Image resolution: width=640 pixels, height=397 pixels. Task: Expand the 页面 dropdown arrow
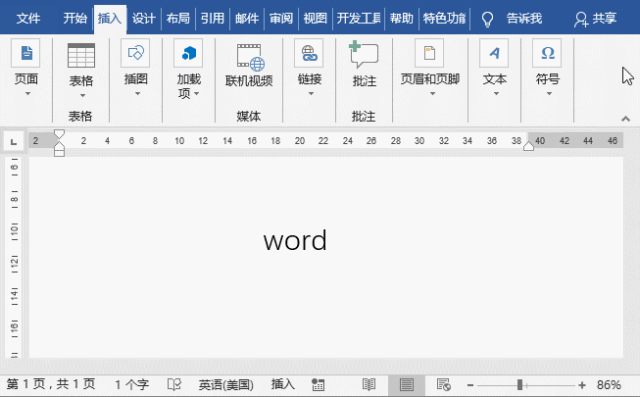tap(27, 93)
